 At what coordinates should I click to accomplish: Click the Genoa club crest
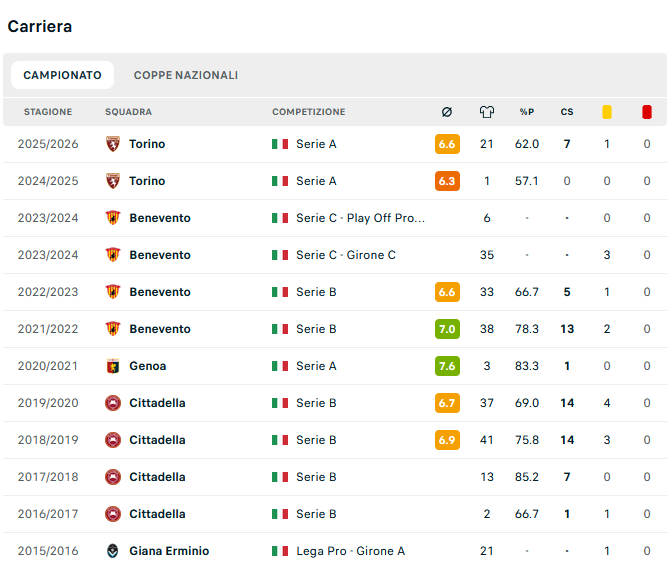[113, 366]
